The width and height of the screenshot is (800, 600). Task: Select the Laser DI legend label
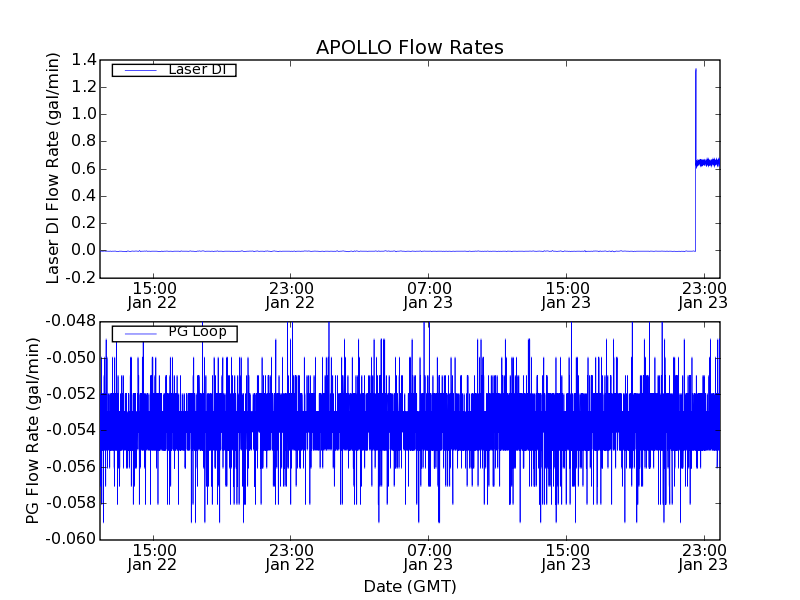coord(195,69)
